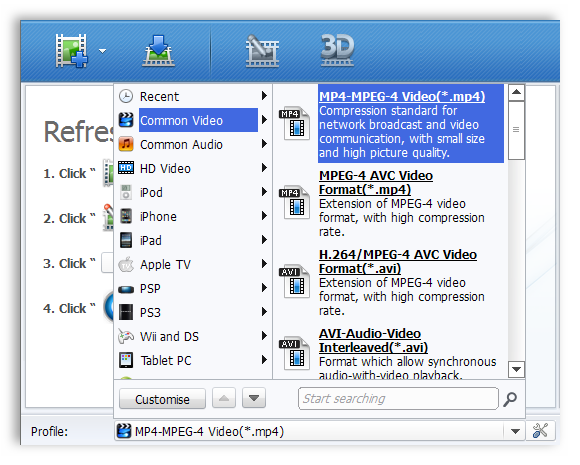Select the Common Audio category
This screenshot has height=465, width=580.
pyautogui.click(x=193, y=144)
